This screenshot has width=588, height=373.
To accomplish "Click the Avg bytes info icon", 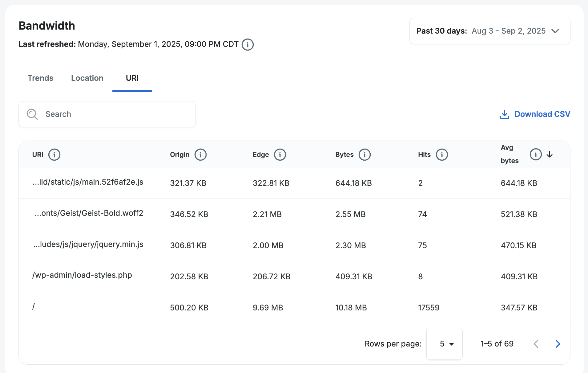I will (x=535, y=154).
